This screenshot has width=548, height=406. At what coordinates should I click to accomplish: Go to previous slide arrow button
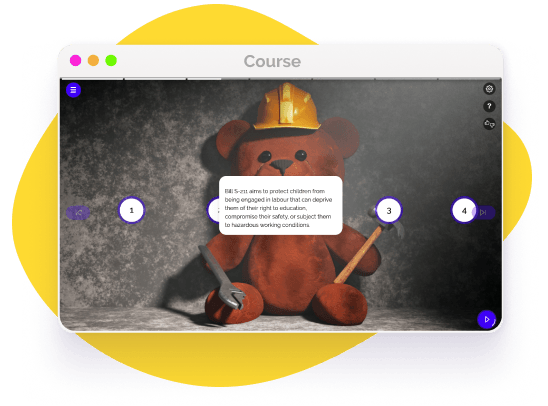[78, 212]
